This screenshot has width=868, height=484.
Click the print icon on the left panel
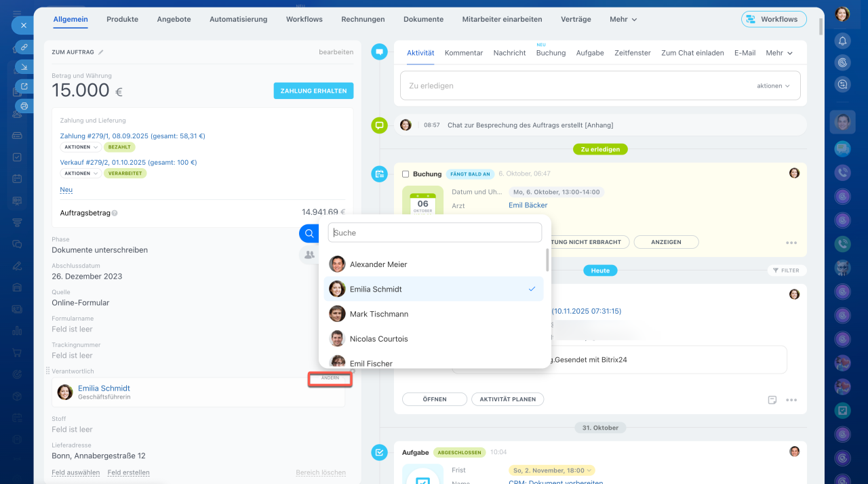tap(24, 106)
